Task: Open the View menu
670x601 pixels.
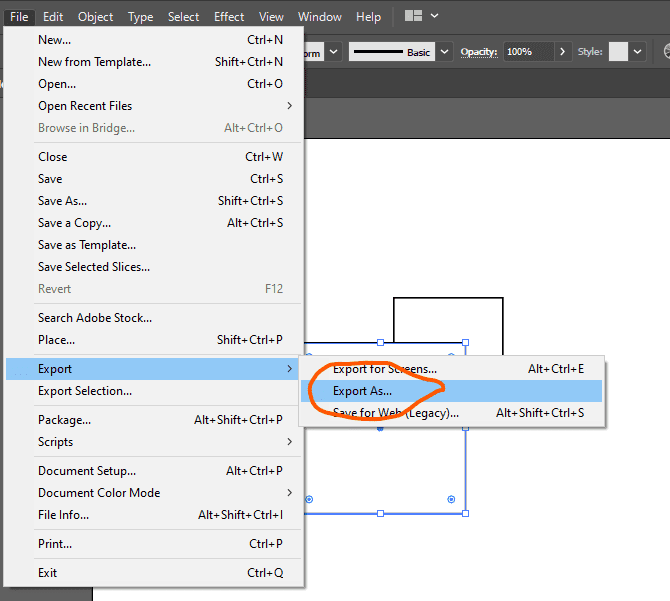Action: click(271, 17)
